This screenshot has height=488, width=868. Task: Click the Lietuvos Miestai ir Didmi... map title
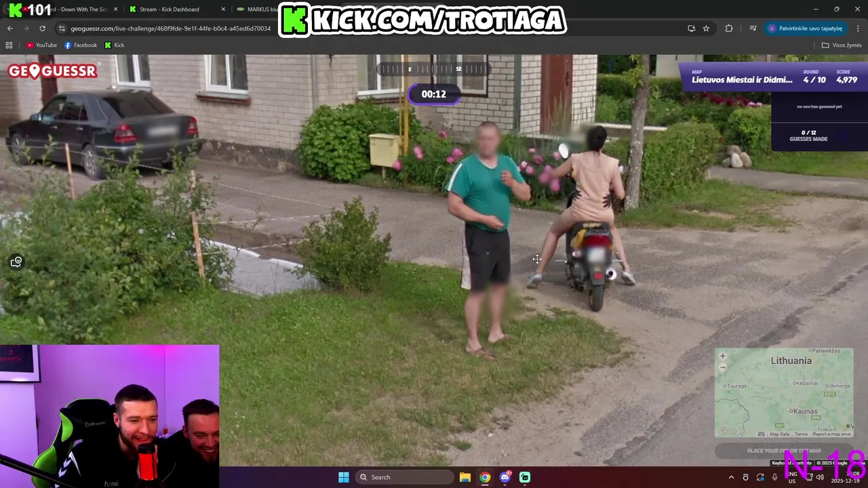point(742,80)
